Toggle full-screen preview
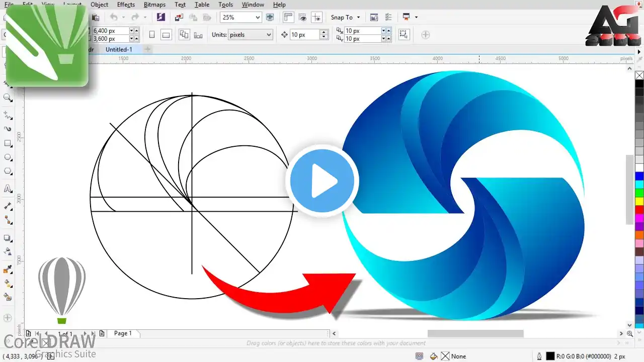 [270, 18]
